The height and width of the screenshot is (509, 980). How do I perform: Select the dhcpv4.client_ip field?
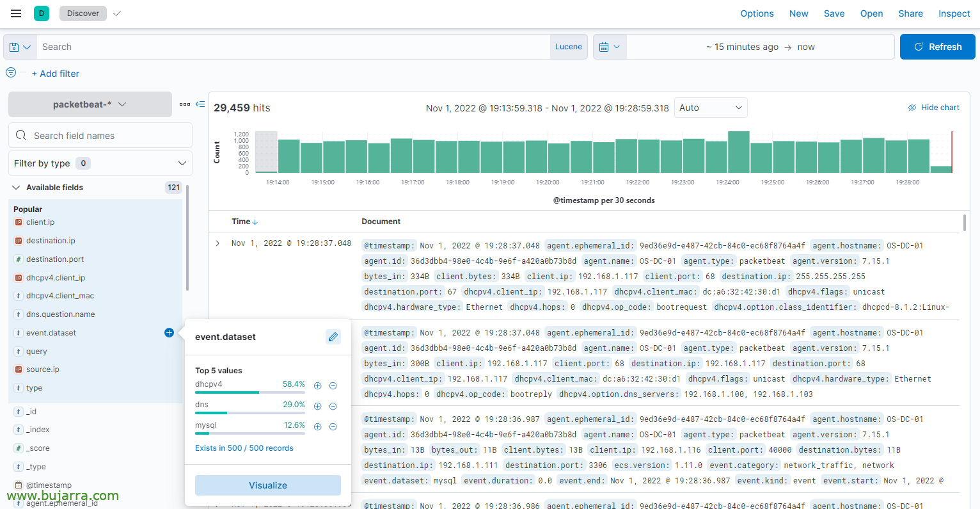coord(56,278)
